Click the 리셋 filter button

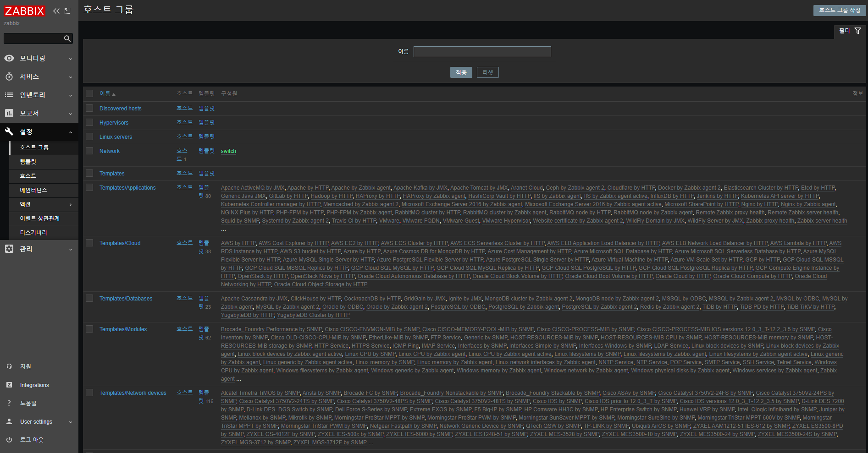pyautogui.click(x=488, y=72)
